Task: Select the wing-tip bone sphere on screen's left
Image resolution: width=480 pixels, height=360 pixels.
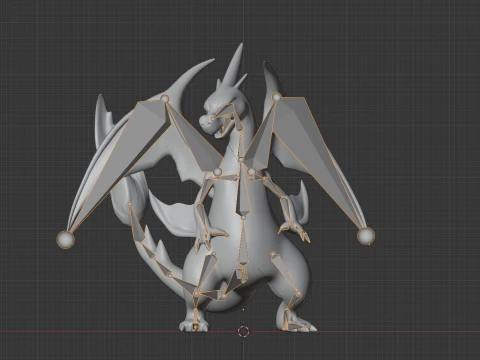Action: (65, 239)
